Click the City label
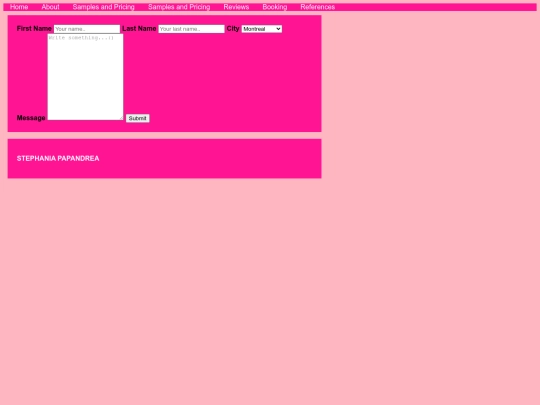This screenshot has height=405, width=540. pyautogui.click(x=233, y=29)
